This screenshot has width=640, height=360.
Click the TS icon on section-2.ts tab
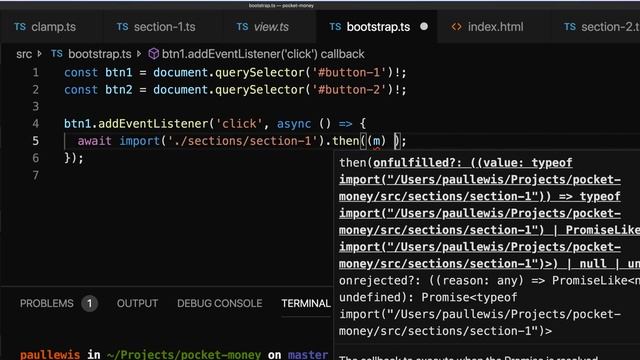point(570,27)
